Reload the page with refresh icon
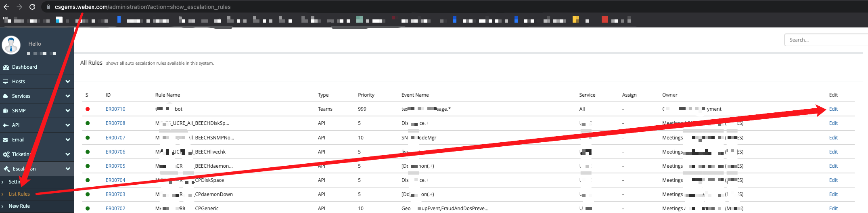The height and width of the screenshot is (213, 868). coord(32,7)
